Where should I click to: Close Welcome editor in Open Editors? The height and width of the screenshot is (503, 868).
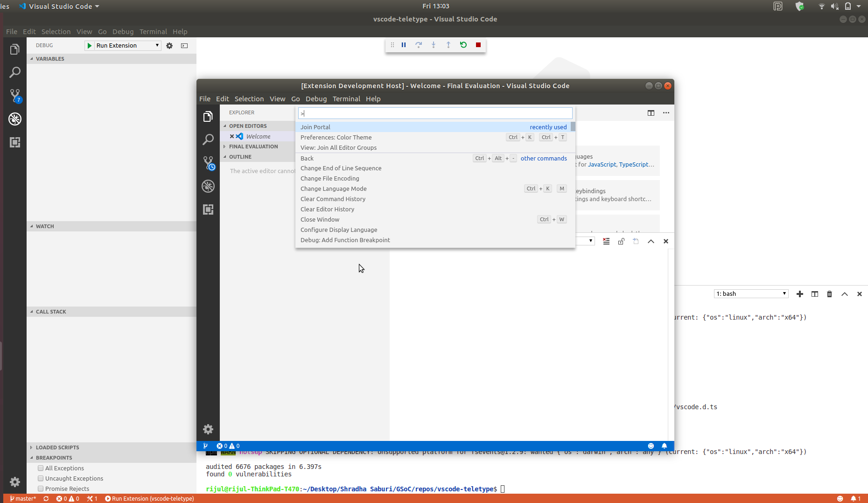coord(232,136)
